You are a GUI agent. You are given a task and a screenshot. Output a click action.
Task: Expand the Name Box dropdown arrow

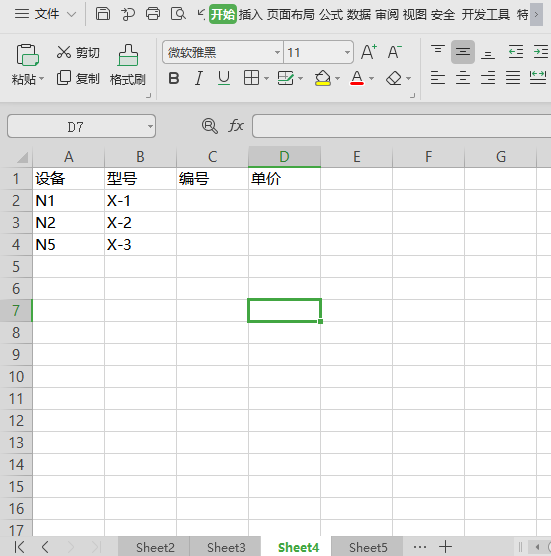pyautogui.click(x=150, y=126)
